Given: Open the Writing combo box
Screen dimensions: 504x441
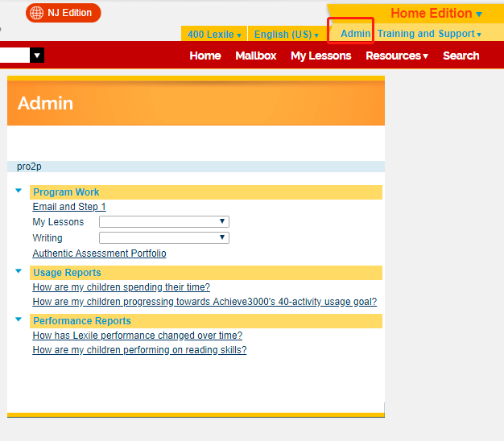Looking at the screenshot, I should (164, 237).
